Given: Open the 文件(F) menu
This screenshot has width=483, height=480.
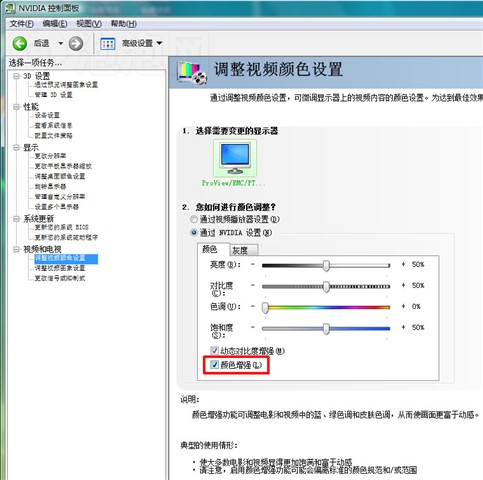Looking at the screenshot, I should [x=21, y=24].
